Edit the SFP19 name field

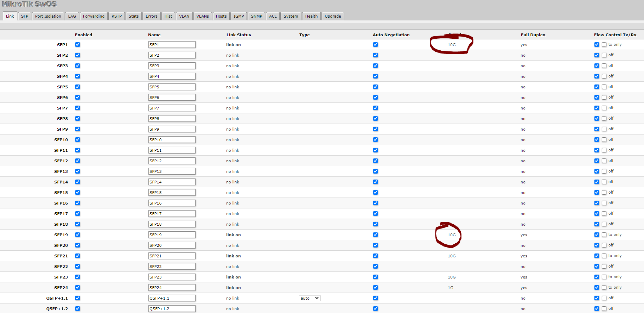172,235
